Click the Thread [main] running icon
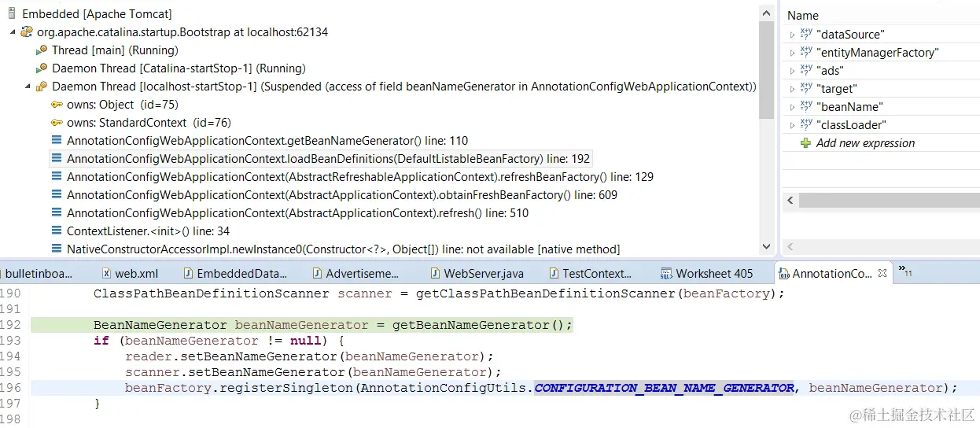Screen dimensions: 980x428 tap(42, 50)
